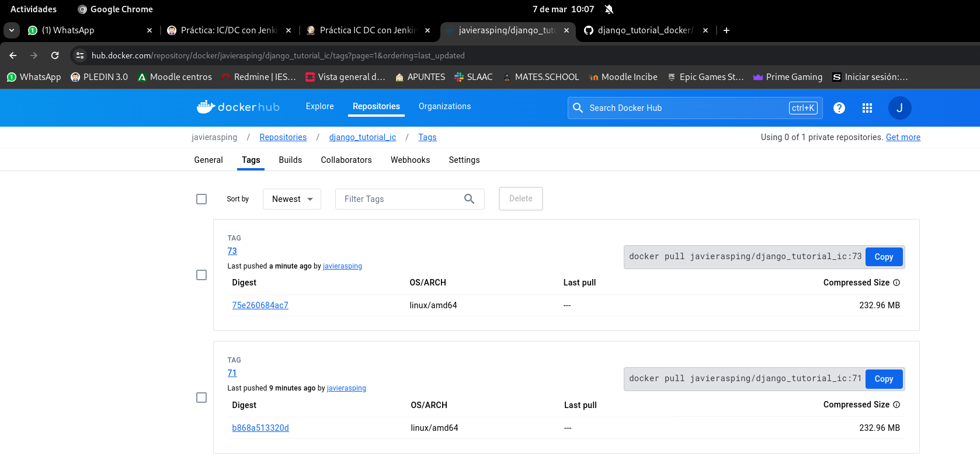Open the Newest sort dropdown

click(292, 199)
